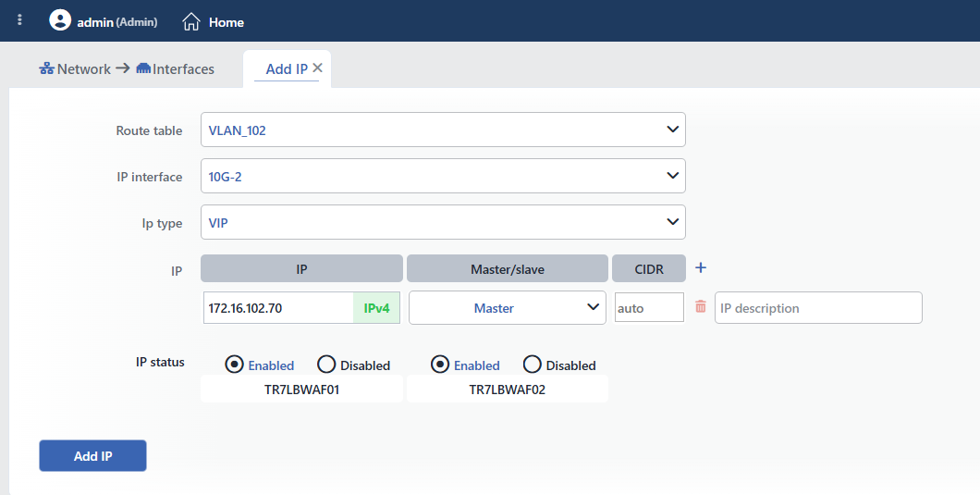Delete the 172.16.102.70 row with the trash icon
The image size is (980, 495).
[701, 306]
